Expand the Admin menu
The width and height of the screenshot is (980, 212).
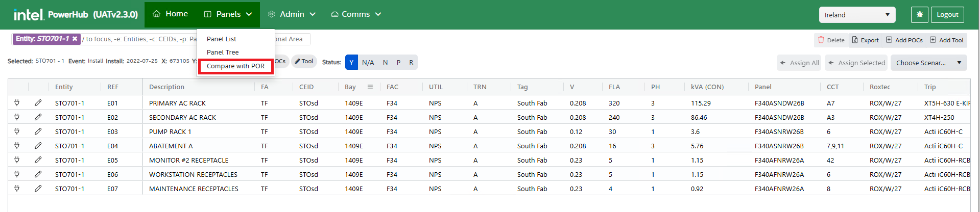292,14
